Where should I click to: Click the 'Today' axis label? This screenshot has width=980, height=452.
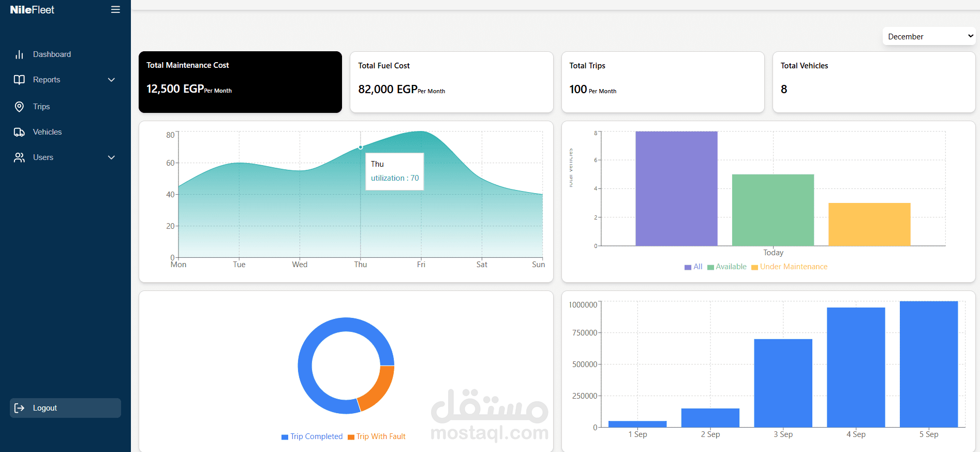773,253
